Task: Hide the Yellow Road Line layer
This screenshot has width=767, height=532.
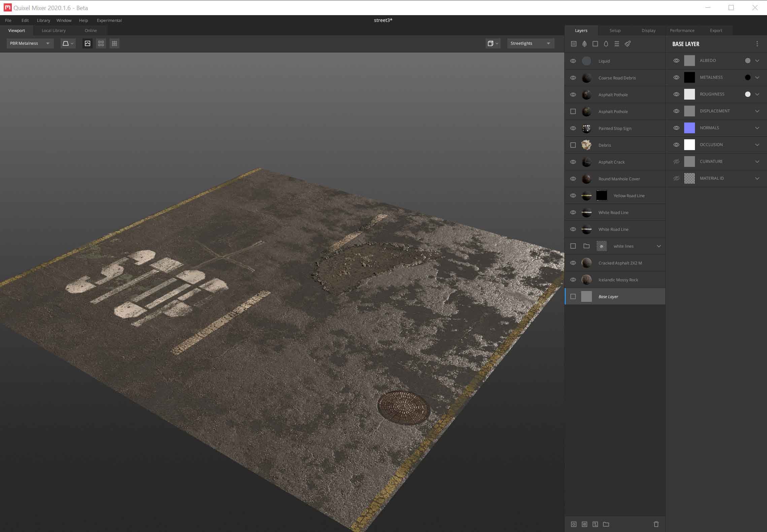Action: (x=573, y=196)
